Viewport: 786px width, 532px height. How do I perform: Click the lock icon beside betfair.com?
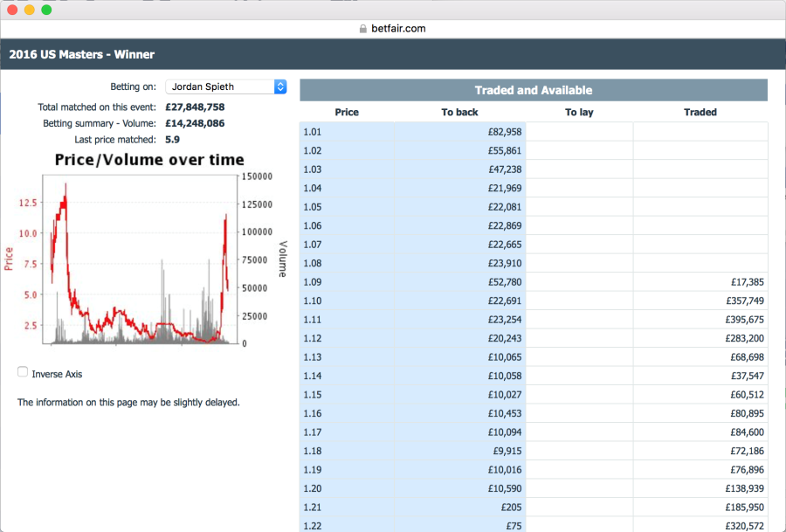click(x=363, y=29)
